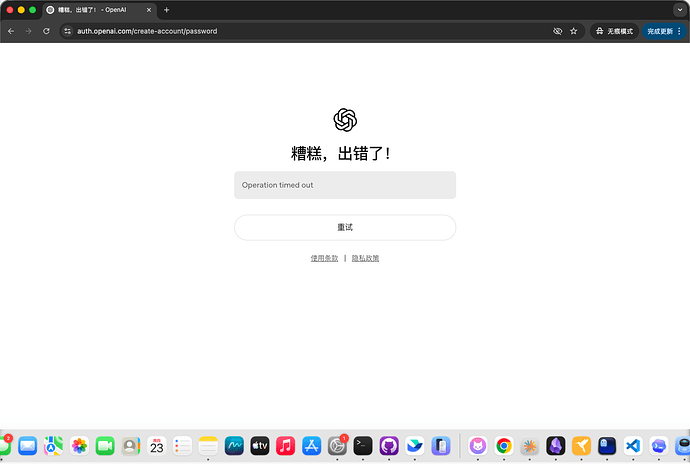Open Freeform from the dock

pyautogui.click(x=234, y=446)
